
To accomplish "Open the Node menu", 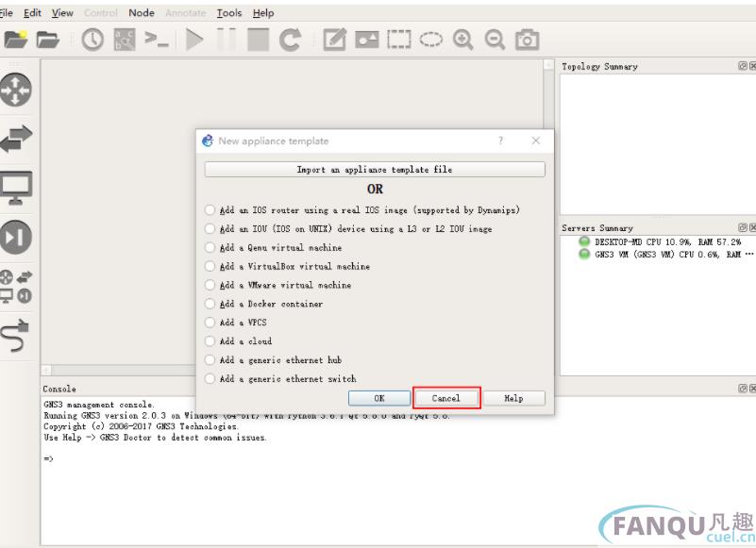I will point(142,13).
